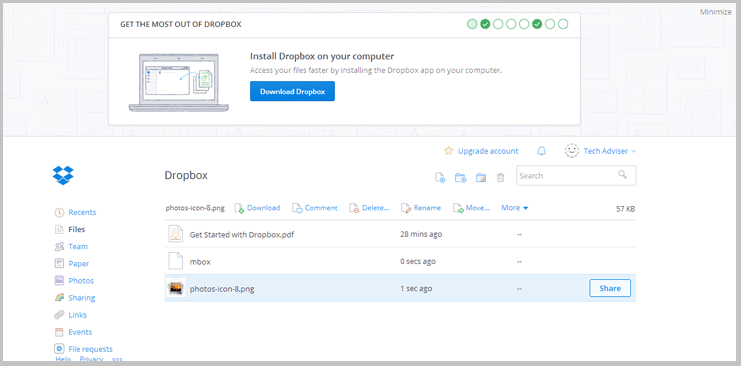Click the new folder icon

460,177
